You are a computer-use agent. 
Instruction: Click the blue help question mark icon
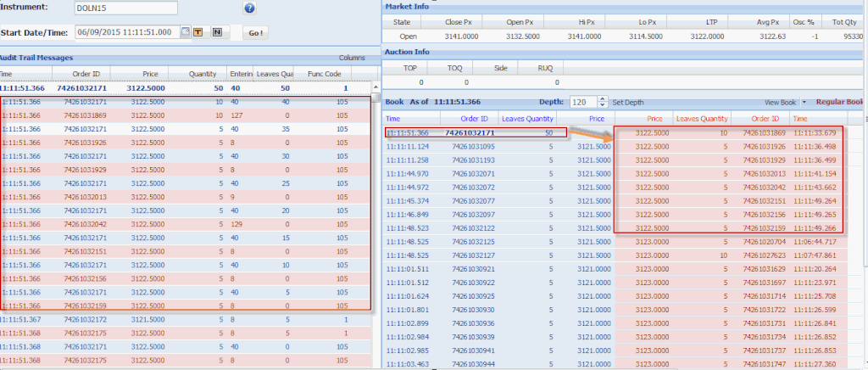click(249, 8)
